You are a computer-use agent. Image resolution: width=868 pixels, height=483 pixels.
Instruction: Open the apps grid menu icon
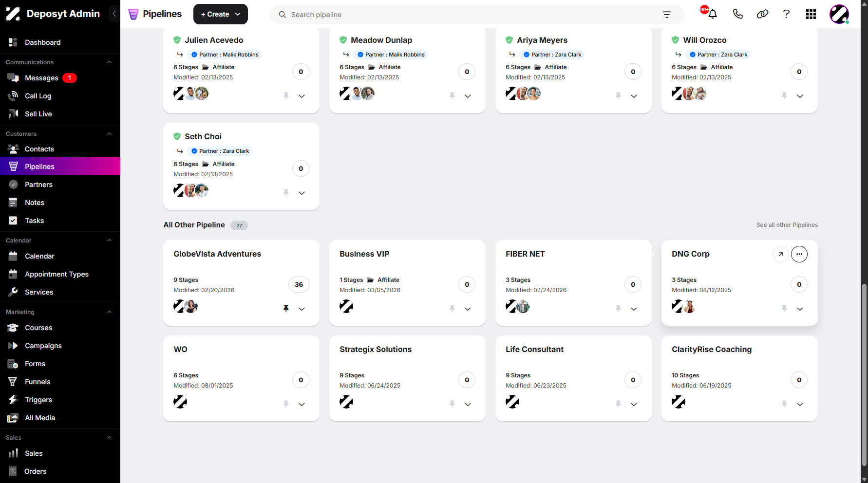(x=811, y=14)
